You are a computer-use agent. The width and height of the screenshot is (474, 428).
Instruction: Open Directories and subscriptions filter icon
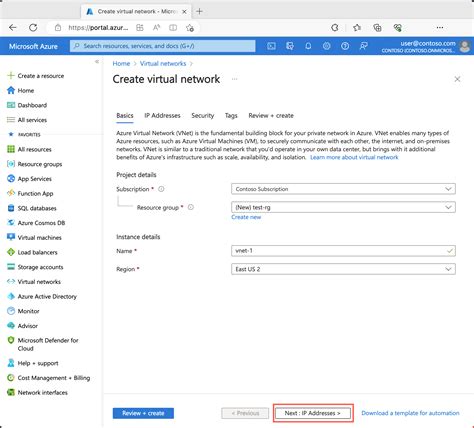click(x=290, y=46)
